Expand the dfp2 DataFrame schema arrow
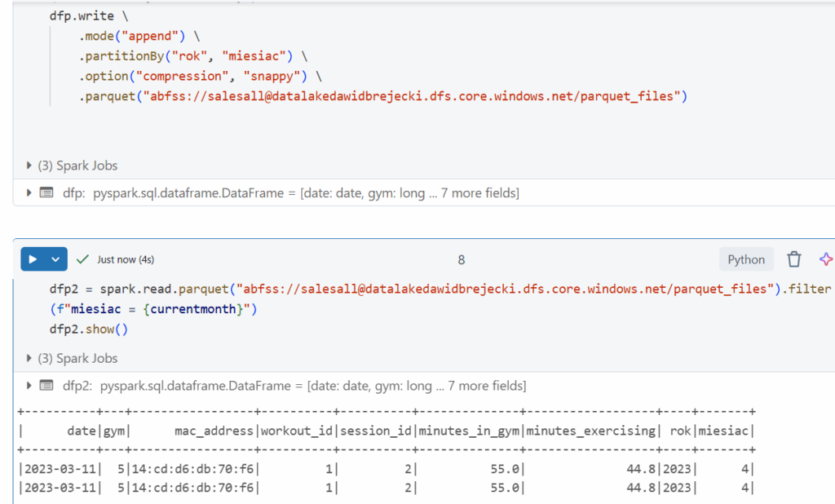This screenshot has height=504, width=835. click(30, 386)
